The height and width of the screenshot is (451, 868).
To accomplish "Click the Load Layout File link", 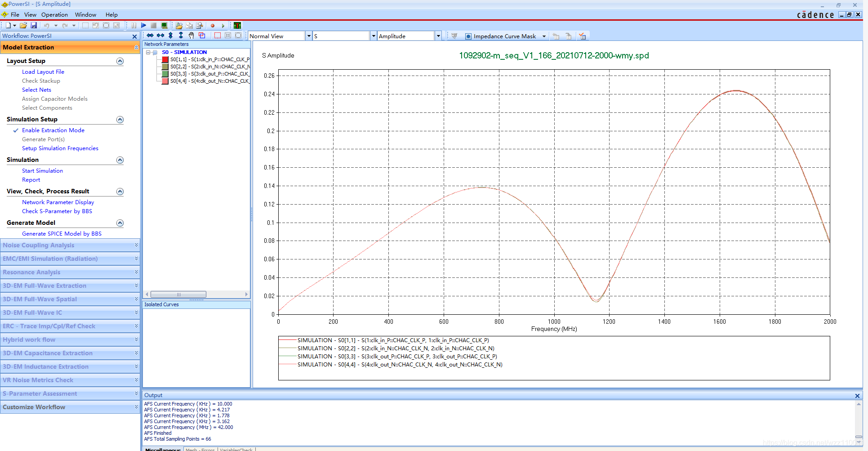I will (x=43, y=72).
